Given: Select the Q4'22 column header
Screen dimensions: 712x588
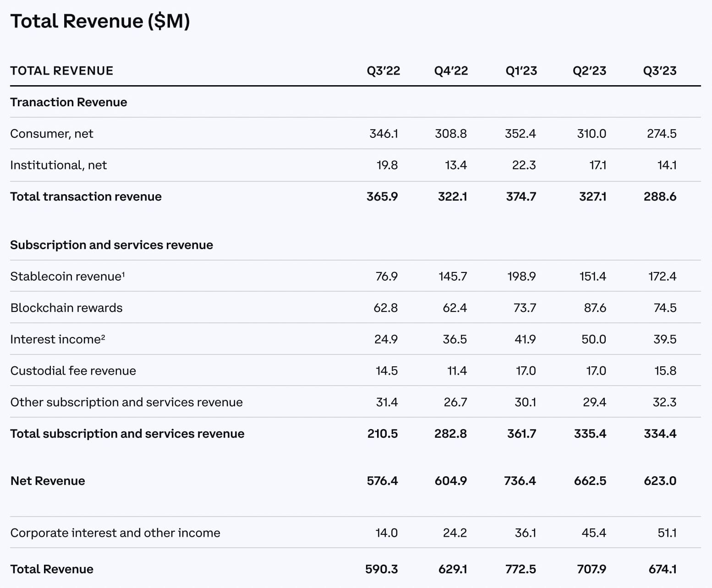Looking at the screenshot, I should coord(451,71).
